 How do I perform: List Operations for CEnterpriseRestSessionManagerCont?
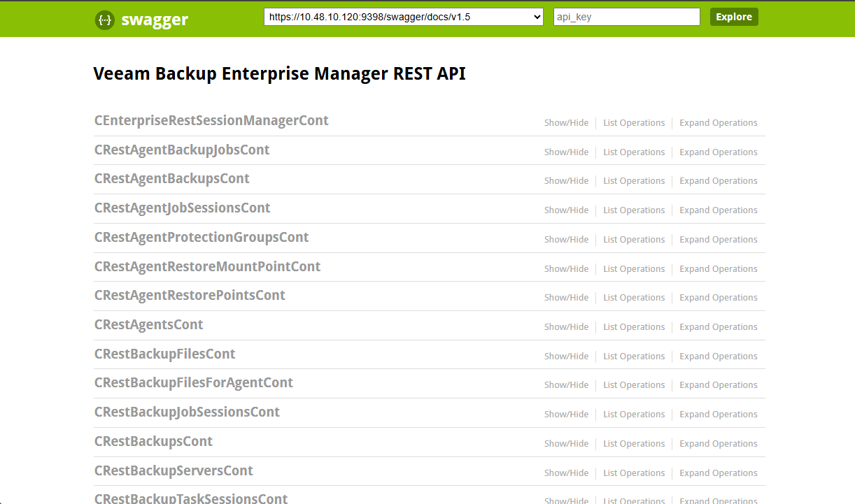pyautogui.click(x=634, y=123)
